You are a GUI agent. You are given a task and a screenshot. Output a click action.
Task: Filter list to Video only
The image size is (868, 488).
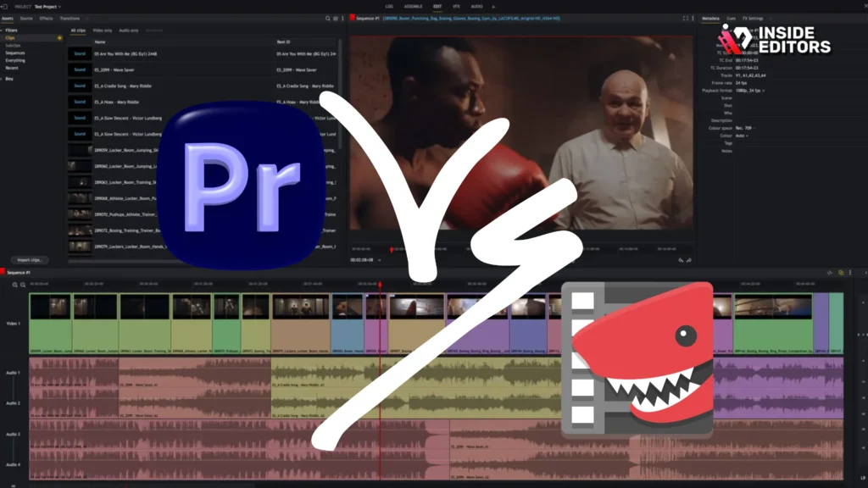point(102,30)
